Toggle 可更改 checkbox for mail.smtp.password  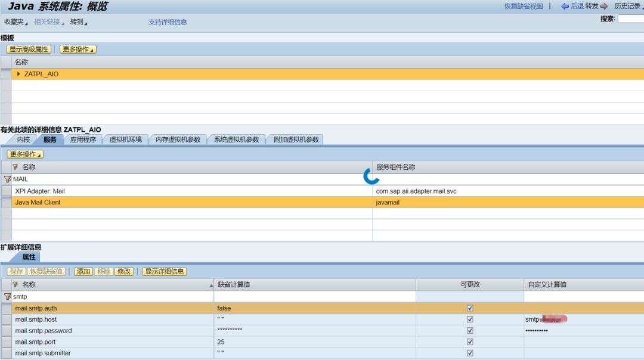[x=470, y=330]
